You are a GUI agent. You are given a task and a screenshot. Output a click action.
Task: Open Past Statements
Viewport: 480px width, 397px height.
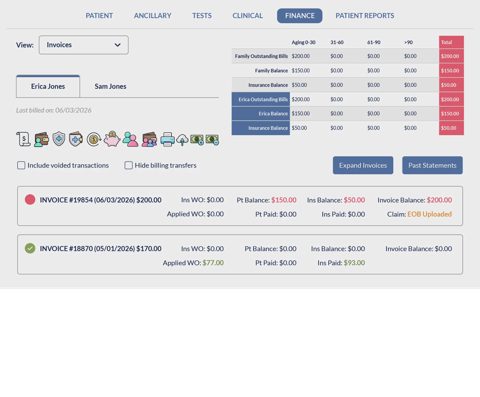(x=432, y=165)
